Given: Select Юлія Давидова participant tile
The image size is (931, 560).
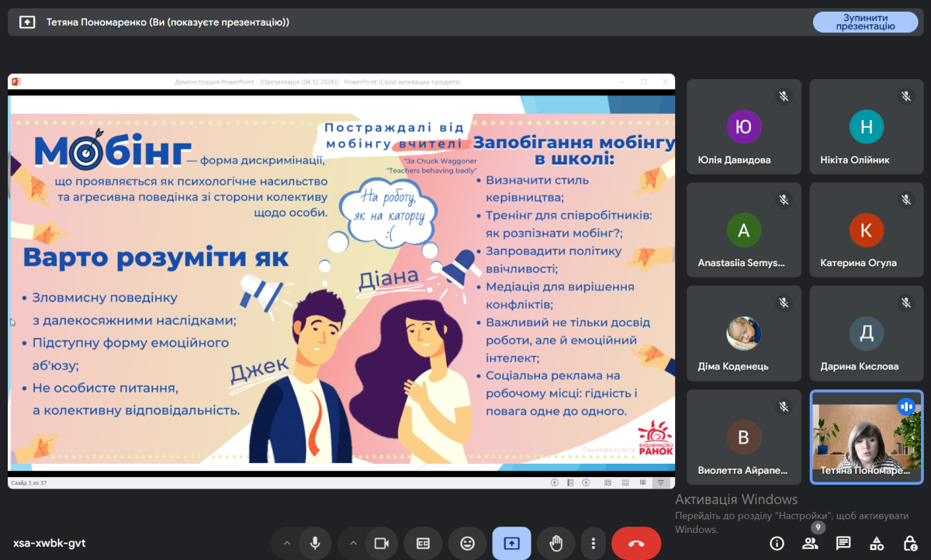Looking at the screenshot, I should coord(744,127).
